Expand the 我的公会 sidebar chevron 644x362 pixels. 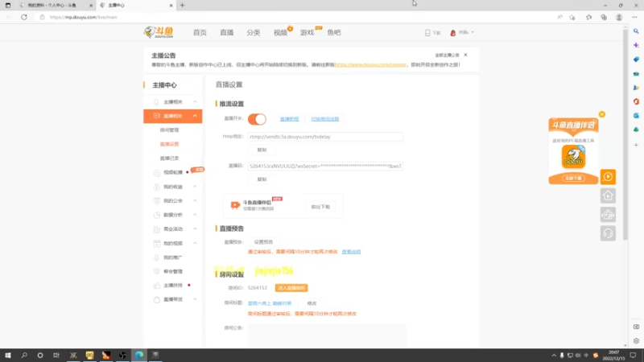click(195, 200)
